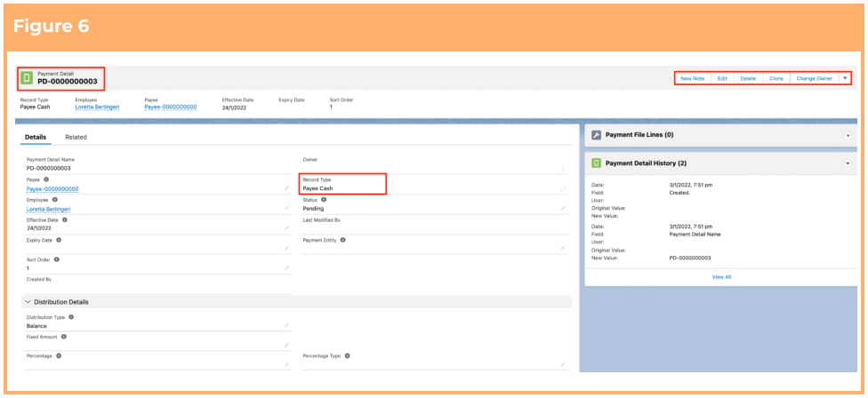The width and height of the screenshot is (868, 398).
Task: Collapse the Distribution Details section
Action: pyautogui.click(x=28, y=302)
